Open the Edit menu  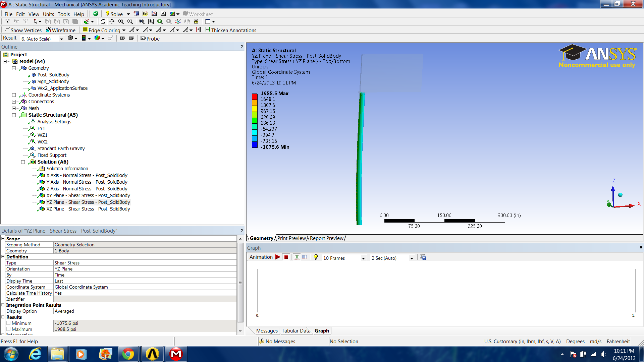coord(20,14)
